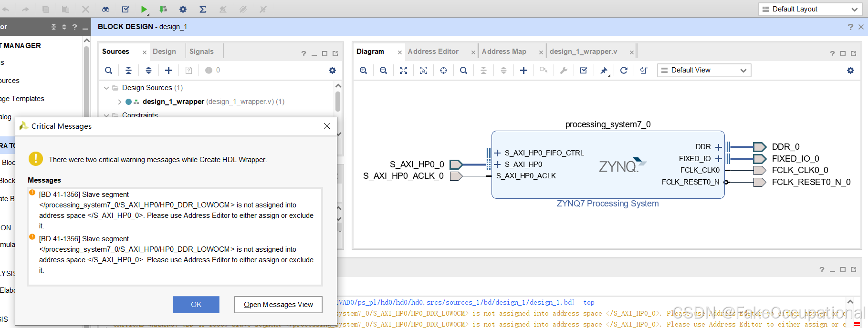
Task: Close the Address Editor tab
Action: [473, 52]
